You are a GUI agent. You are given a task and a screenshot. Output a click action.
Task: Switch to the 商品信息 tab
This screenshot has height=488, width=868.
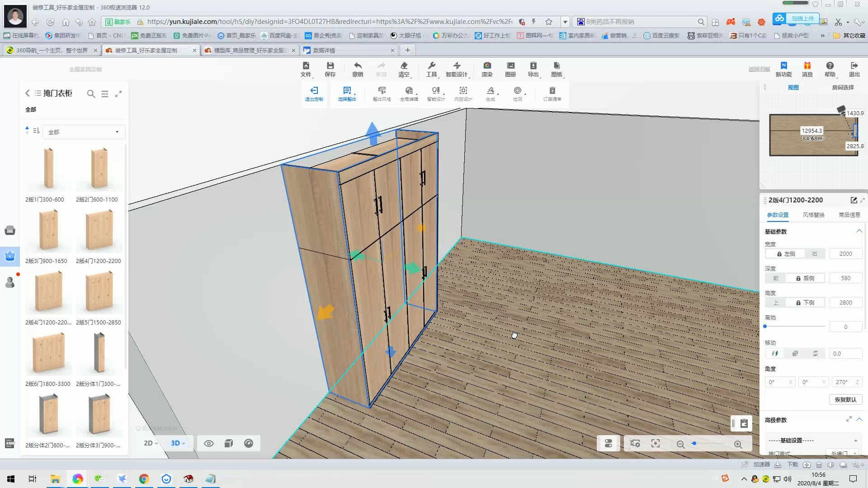(849, 215)
